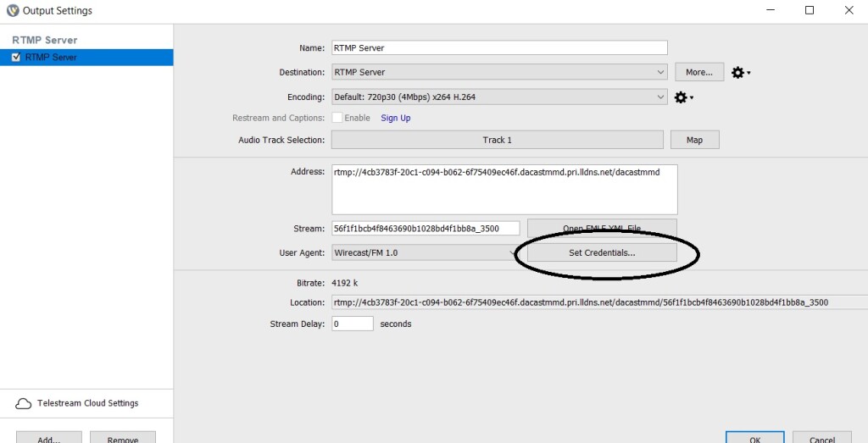The image size is (868, 443).
Task: Click the More... button
Action: (x=699, y=73)
